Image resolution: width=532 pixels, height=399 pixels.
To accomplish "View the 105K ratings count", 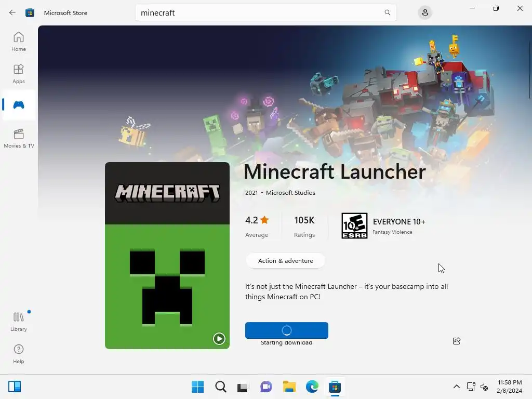I will point(304,227).
